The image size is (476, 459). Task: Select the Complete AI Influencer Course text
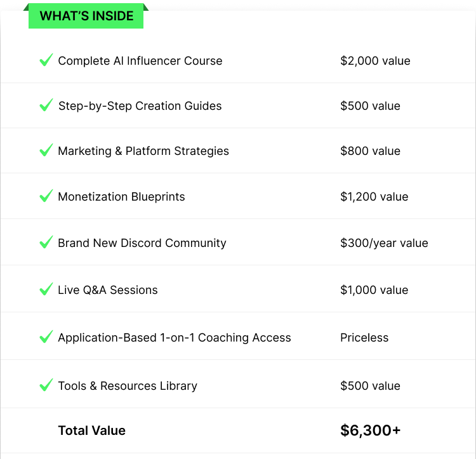point(140,61)
